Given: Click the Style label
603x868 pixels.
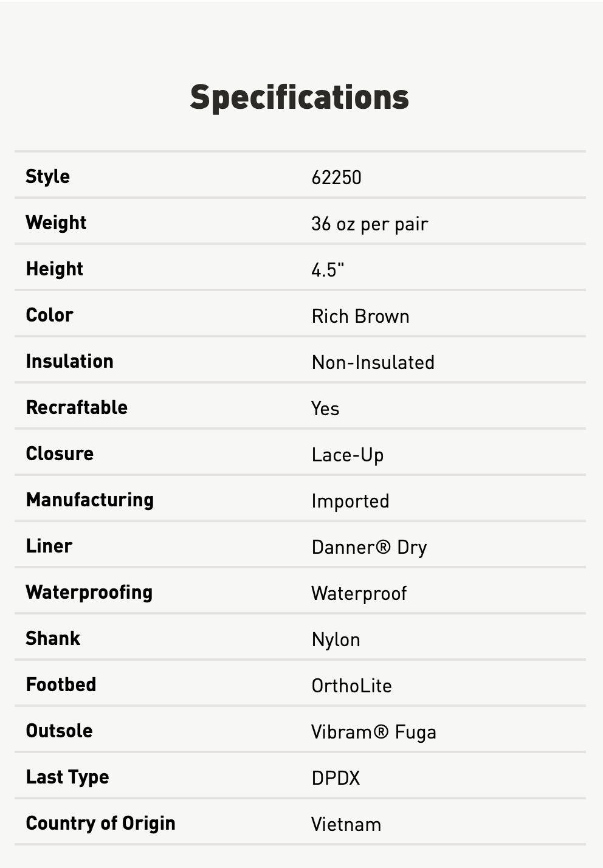Looking at the screenshot, I should [47, 176].
